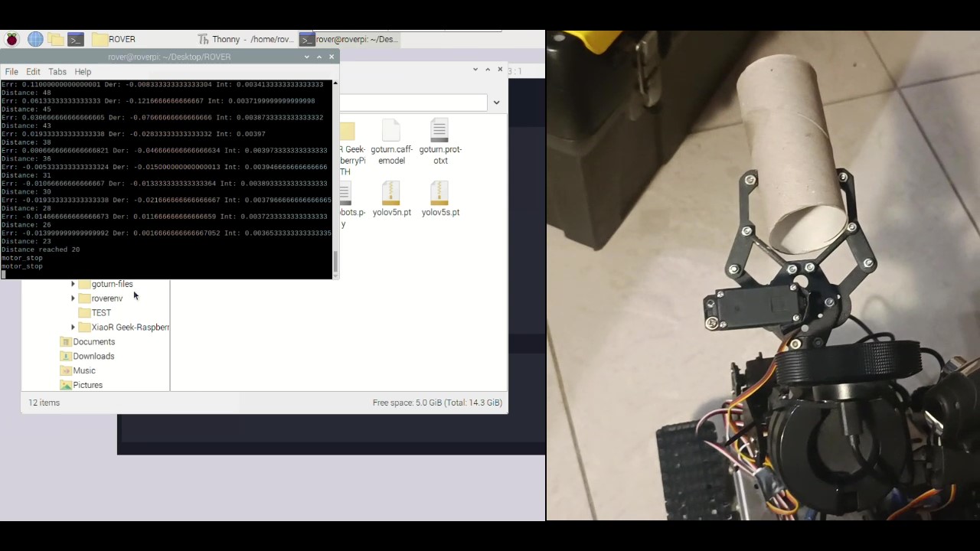Image resolution: width=980 pixels, height=551 pixels.
Task: Click the Documents folder icon in tree
Action: pyautogui.click(x=66, y=342)
